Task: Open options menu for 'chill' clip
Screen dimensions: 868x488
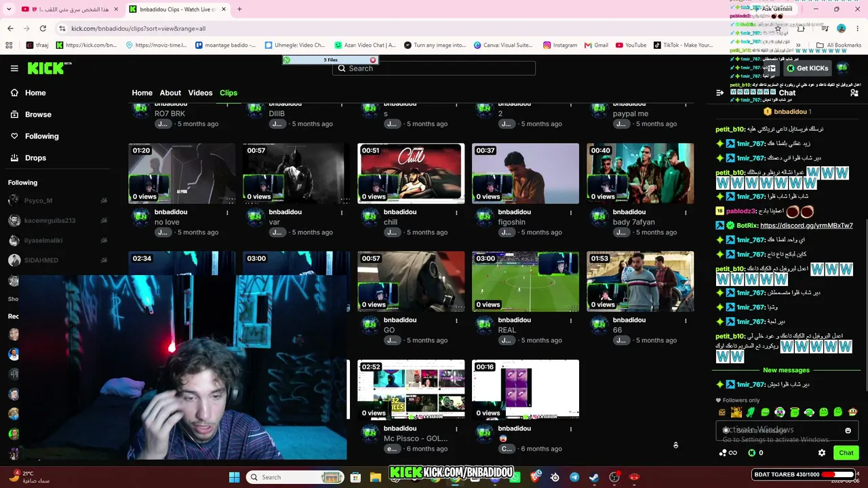Action: tap(456, 212)
